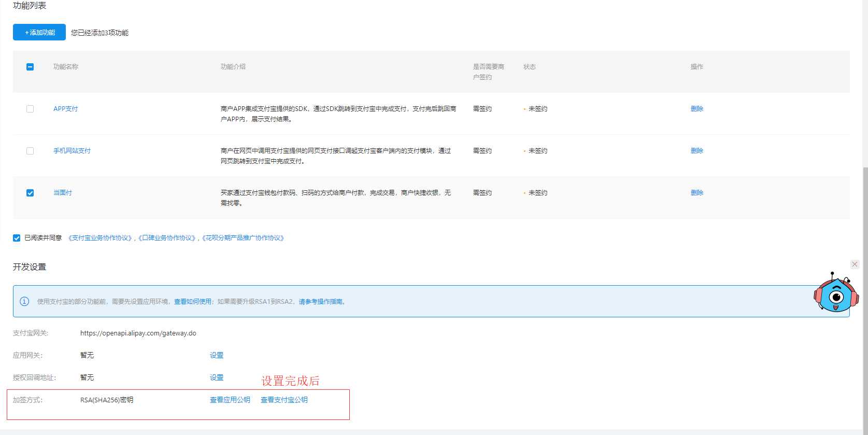Open the 花呗分期产品推广协作协议 link
The height and width of the screenshot is (435, 868).
[x=244, y=238]
